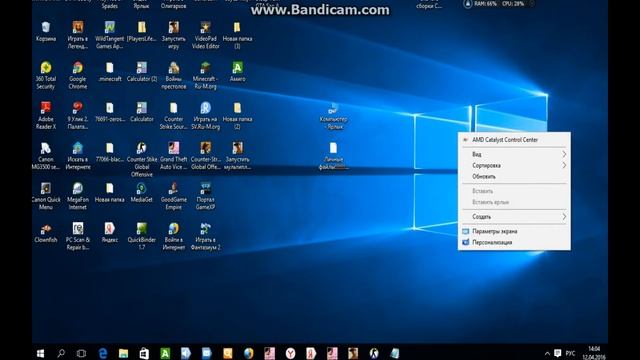Image resolution: width=640 pixels, height=360 pixels.
Task: Launch Microsoft Edge from the taskbar
Action: (102, 353)
